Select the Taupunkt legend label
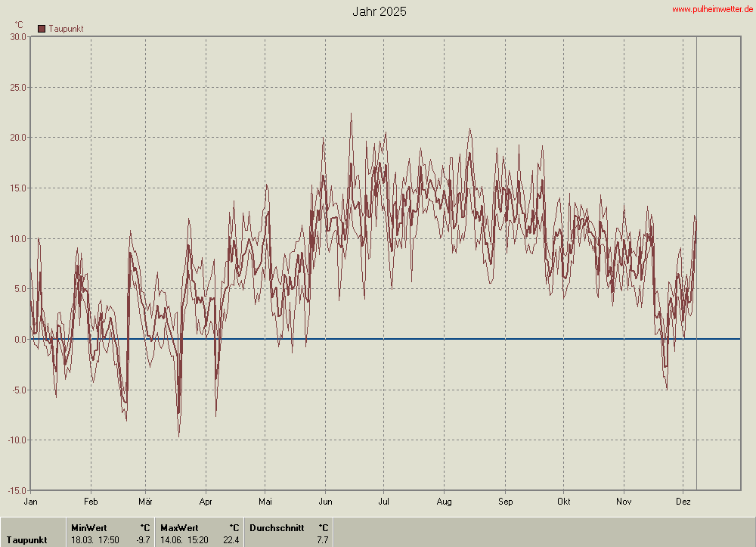The height and width of the screenshot is (547, 756). coord(66,29)
